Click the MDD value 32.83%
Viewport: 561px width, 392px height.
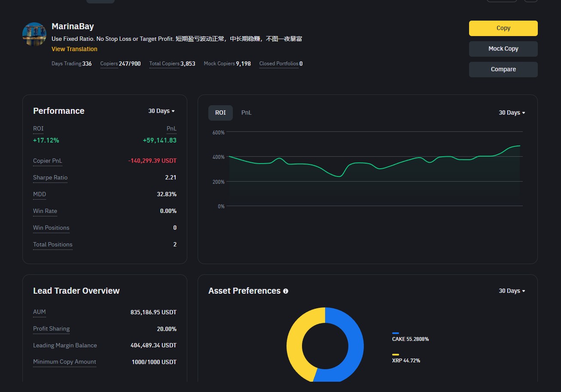(x=167, y=194)
